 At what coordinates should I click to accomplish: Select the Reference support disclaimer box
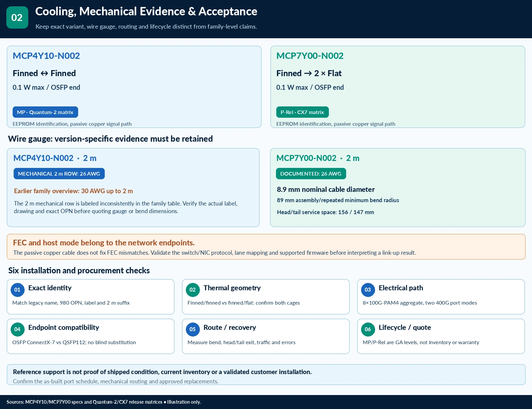[266, 375]
